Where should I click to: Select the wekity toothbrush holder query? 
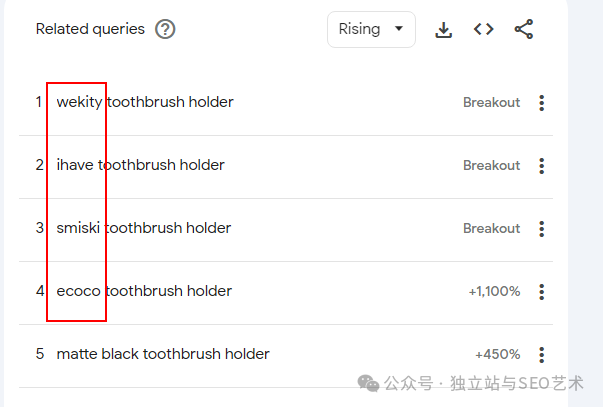point(144,102)
